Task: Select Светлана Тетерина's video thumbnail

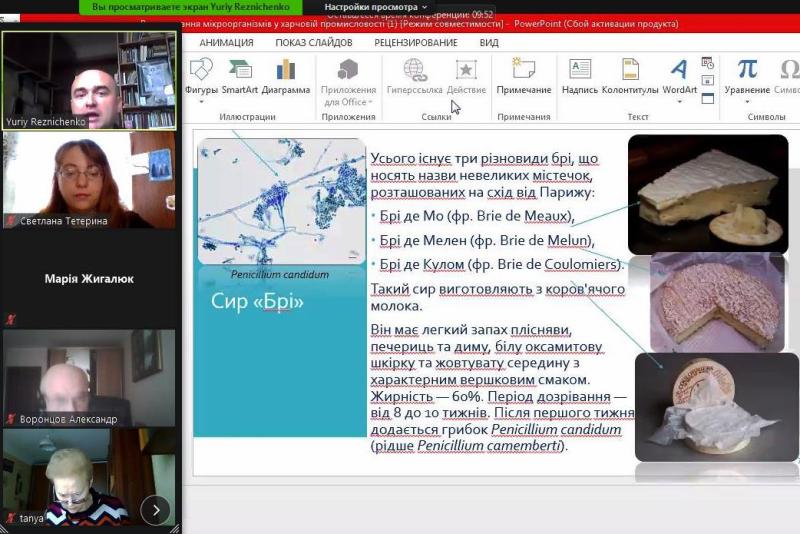Action: pos(90,180)
